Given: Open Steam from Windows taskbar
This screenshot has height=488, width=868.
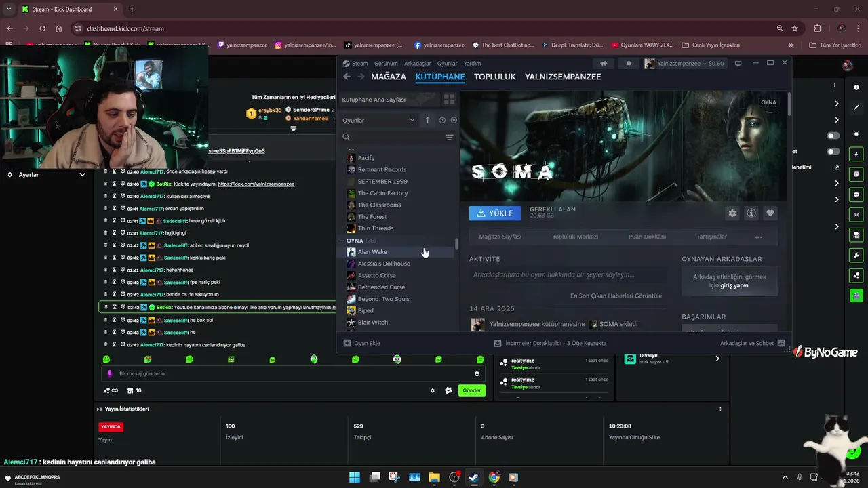Looking at the screenshot, I should [x=474, y=477].
